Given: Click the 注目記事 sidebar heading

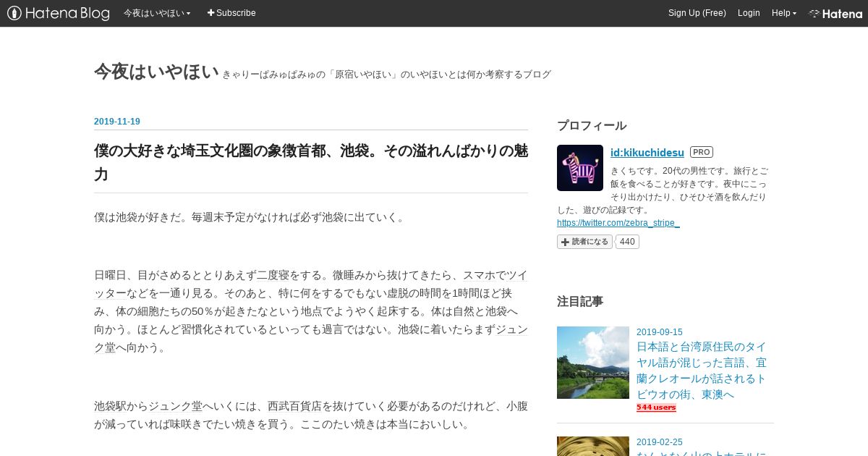Looking at the screenshot, I should tap(580, 301).
